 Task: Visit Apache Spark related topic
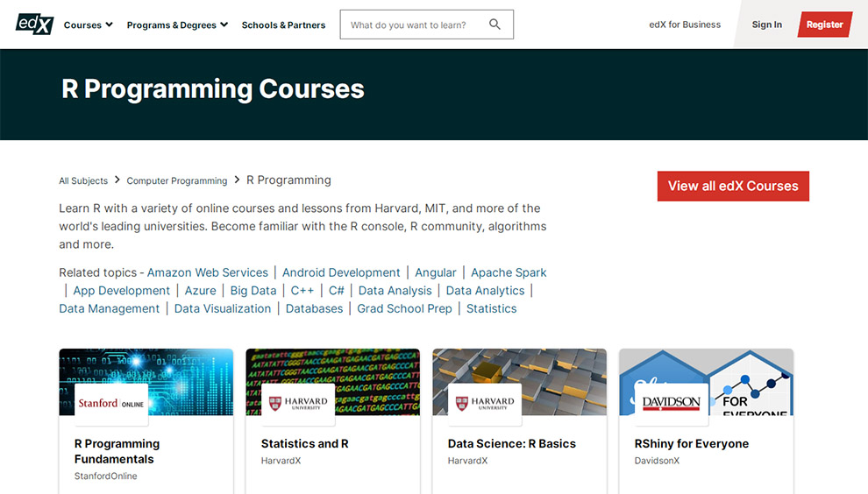(509, 272)
